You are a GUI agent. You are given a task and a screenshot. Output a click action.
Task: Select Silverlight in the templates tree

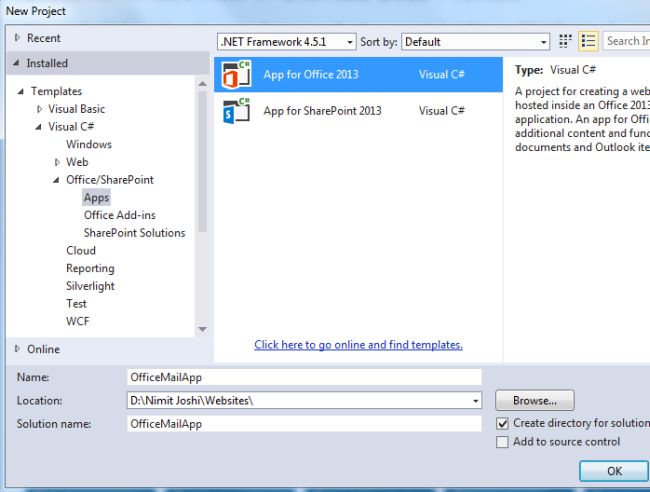(90, 286)
